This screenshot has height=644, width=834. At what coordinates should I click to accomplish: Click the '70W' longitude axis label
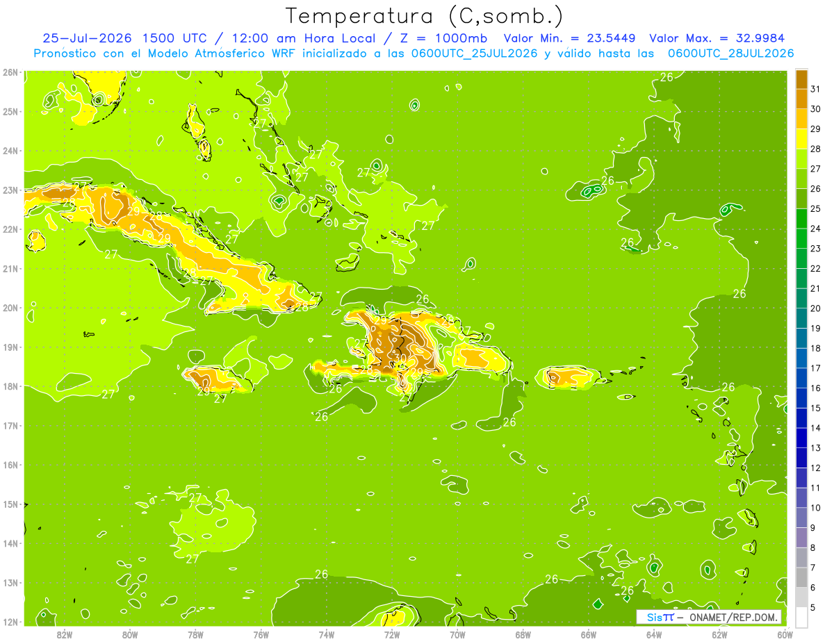[x=457, y=634]
